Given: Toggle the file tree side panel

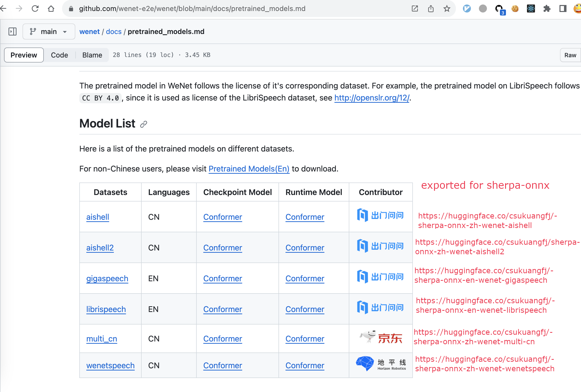Looking at the screenshot, I should (12, 31).
